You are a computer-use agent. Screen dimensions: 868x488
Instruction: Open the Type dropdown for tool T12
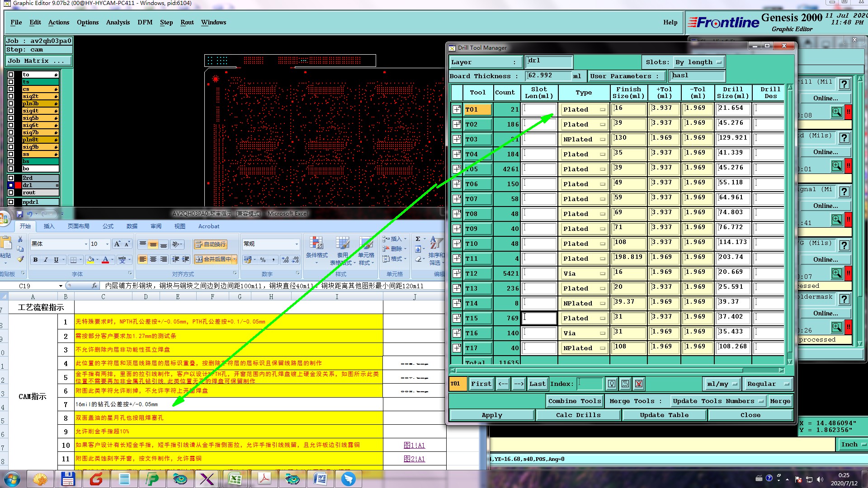(584, 273)
